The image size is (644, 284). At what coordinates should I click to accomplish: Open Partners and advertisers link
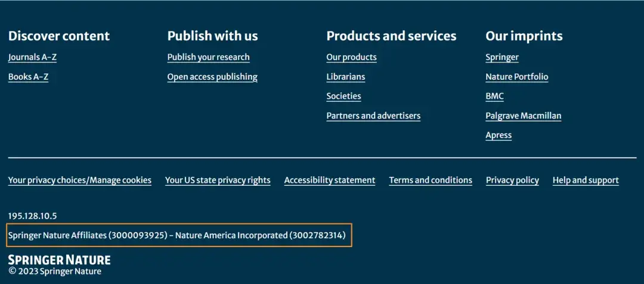(x=373, y=116)
